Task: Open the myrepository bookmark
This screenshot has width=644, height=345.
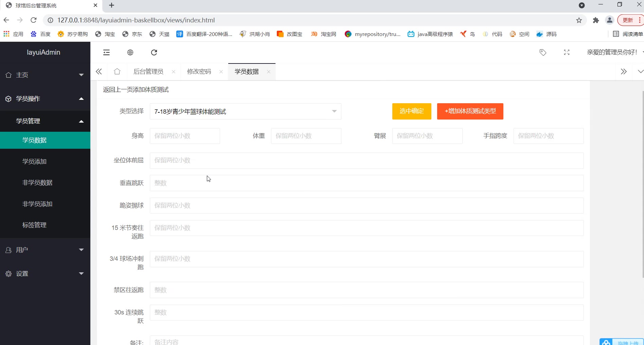Action: 373,34
